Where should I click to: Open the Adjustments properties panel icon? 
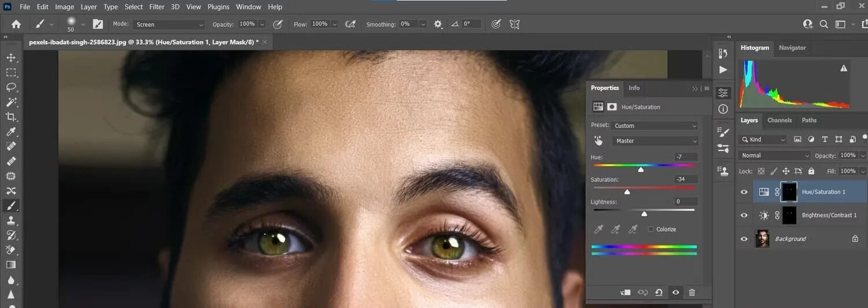coord(723,93)
